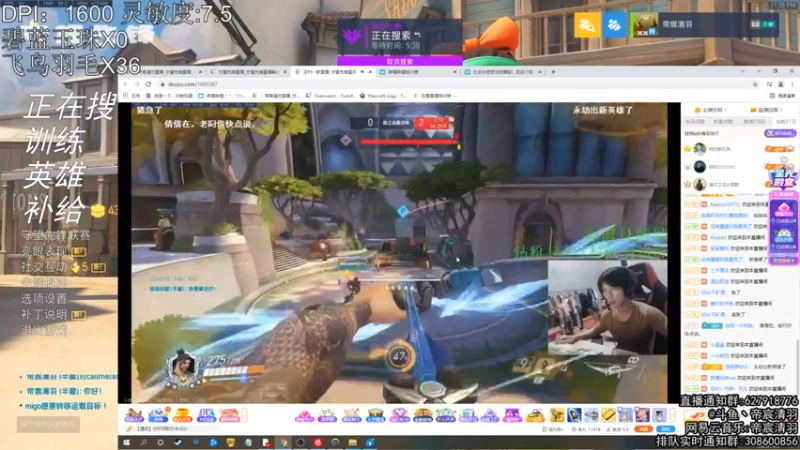Switch to the second browser tab
This screenshot has height=450, width=800.
tap(248, 72)
